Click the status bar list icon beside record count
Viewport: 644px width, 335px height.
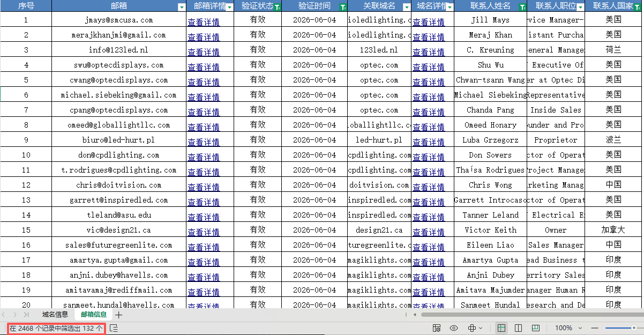(x=114, y=328)
